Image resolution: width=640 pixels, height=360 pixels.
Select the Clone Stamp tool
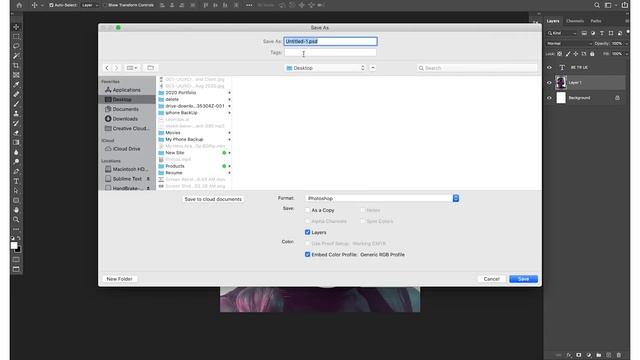click(x=16, y=113)
